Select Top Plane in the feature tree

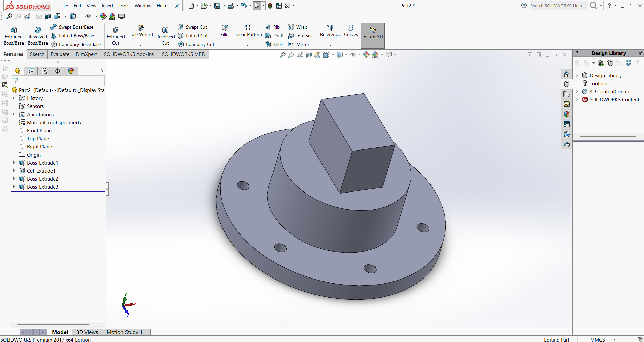point(34,138)
